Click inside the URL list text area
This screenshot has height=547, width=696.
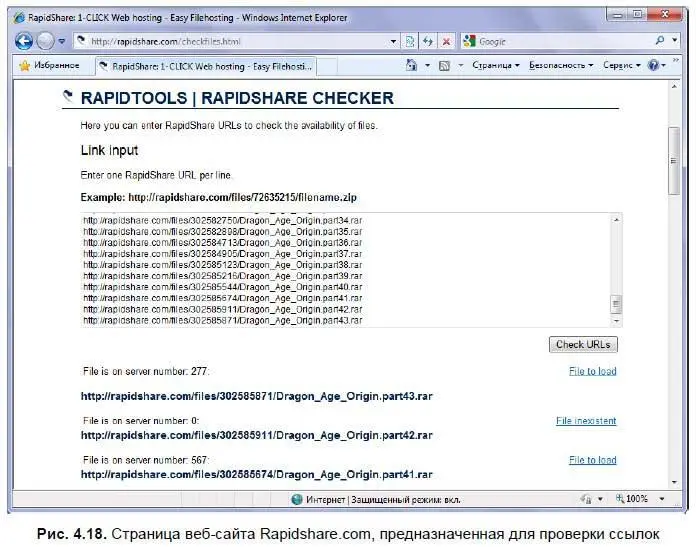pyautogui.click(x=340, y=269)
